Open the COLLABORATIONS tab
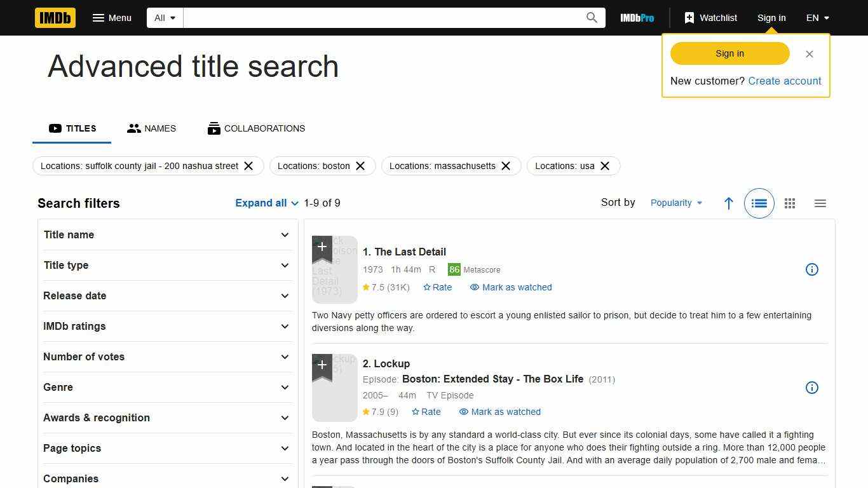868x488 pixels. (256, 128)
